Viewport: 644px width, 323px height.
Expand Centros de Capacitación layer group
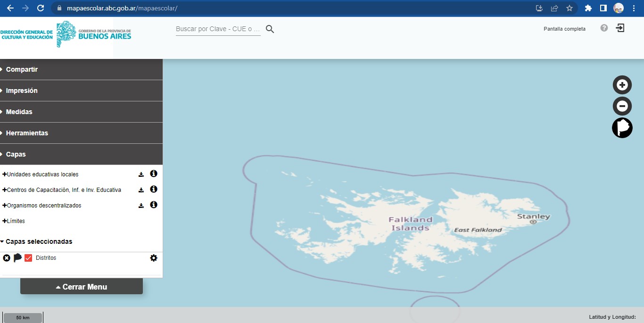[61, 190]
